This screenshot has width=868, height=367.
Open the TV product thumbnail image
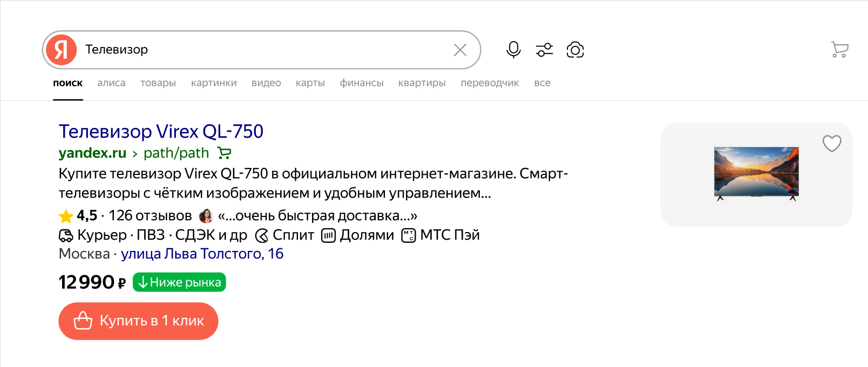[756, 174]
